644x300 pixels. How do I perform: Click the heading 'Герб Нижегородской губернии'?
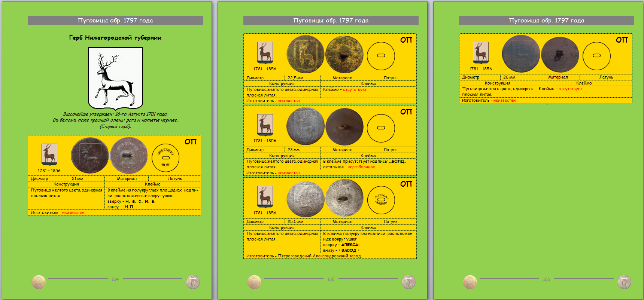pos(115,37)
